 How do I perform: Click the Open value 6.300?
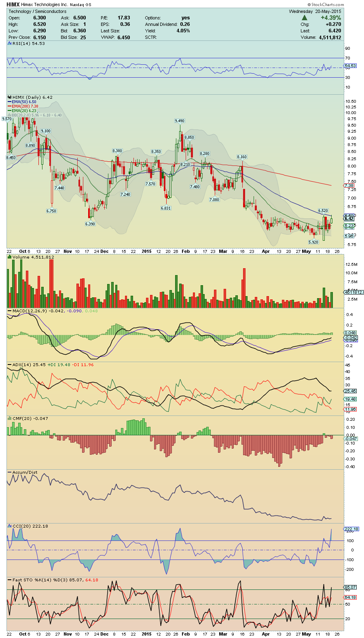(x=40, y=18)
